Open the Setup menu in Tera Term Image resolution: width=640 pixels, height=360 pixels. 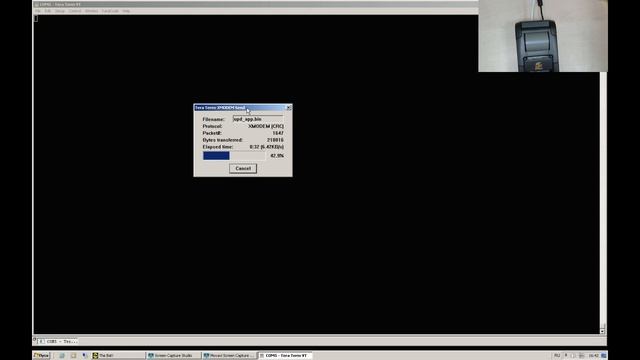tap(60, 11)
